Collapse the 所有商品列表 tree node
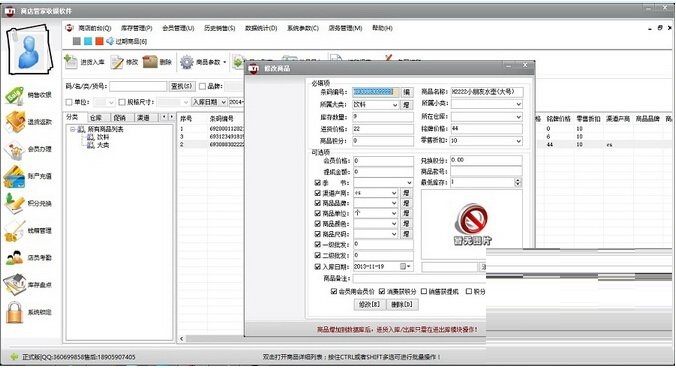This screenshot has height=368, width=676. [x=72, y=129]
